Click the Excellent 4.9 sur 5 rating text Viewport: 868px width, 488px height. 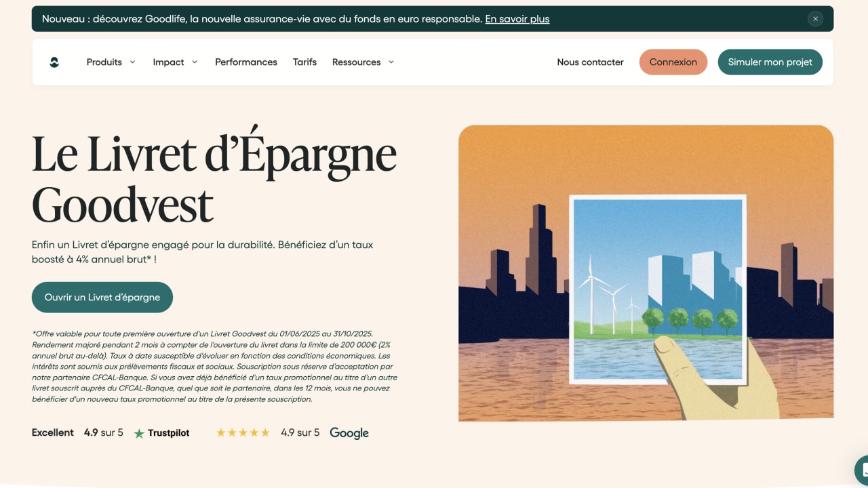pyautogui.click(x=77, y=432)
